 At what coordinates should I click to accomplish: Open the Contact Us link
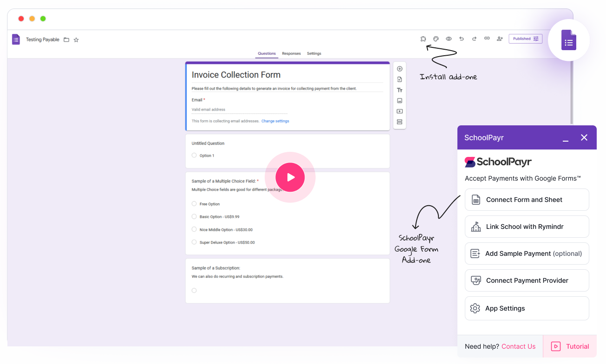tap(518, 346)
